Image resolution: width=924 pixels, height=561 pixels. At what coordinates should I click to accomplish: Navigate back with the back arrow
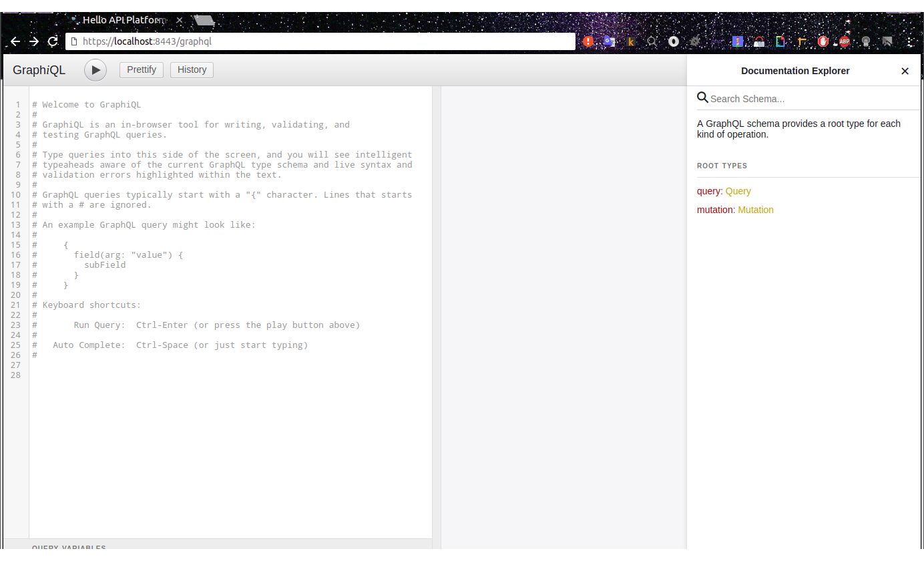coord(15,41)
